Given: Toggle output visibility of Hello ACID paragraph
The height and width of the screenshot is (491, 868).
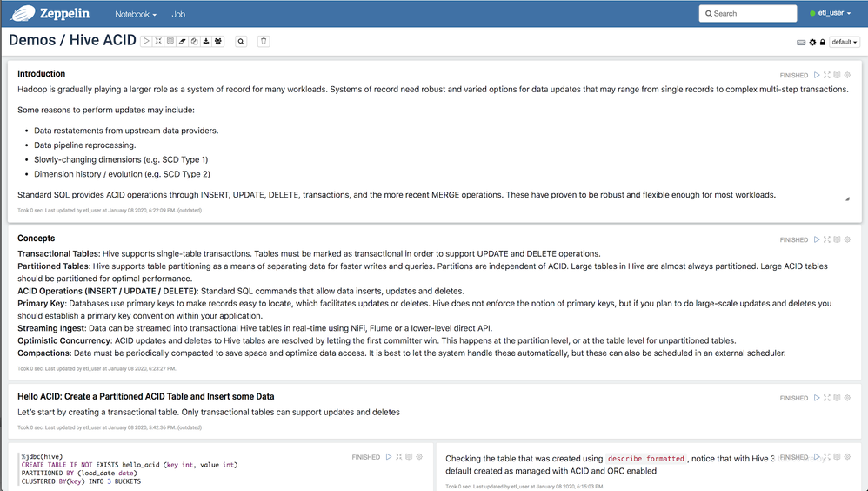Looking at the screenshot, I should point(837,398).
